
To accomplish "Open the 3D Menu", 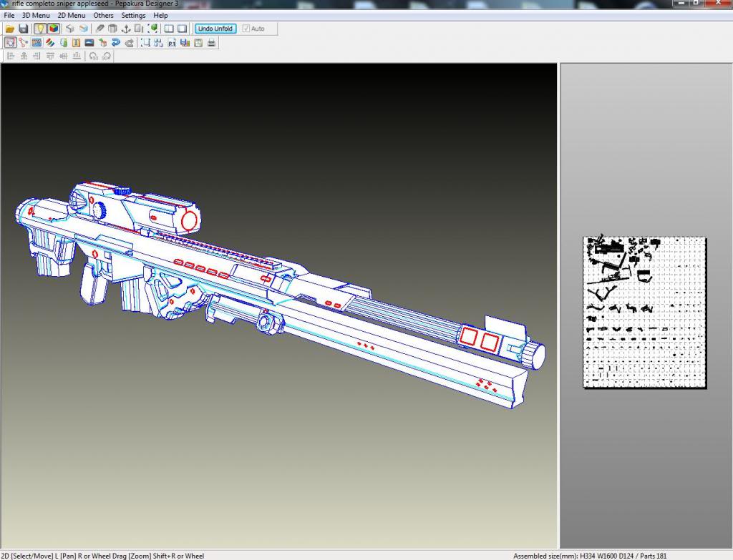I will click(x=36, y=15).
